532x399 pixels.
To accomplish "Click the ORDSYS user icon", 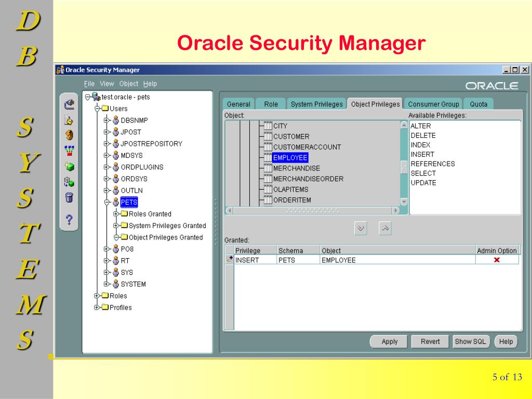I will 116,179.
